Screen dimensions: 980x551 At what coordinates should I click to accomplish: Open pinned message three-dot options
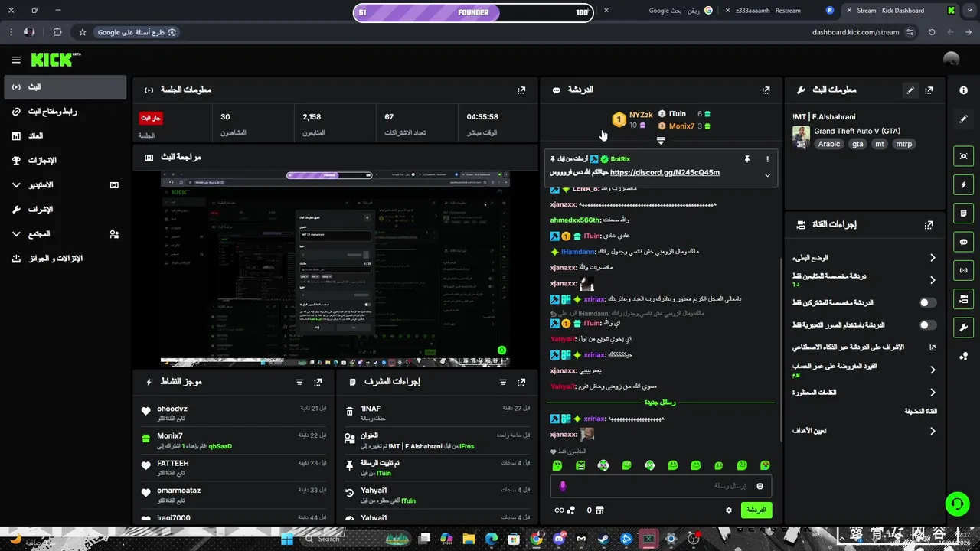(767, 159)
